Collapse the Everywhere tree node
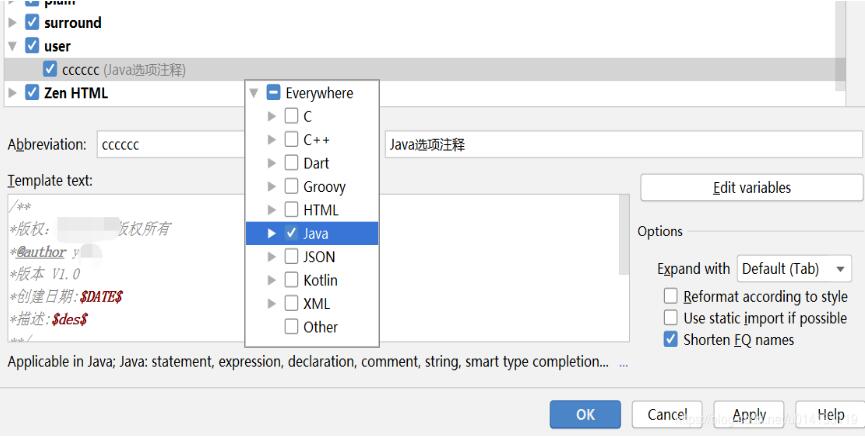This screenshot has width=865, height=437. pyautogui.click(x=254, y=93)
